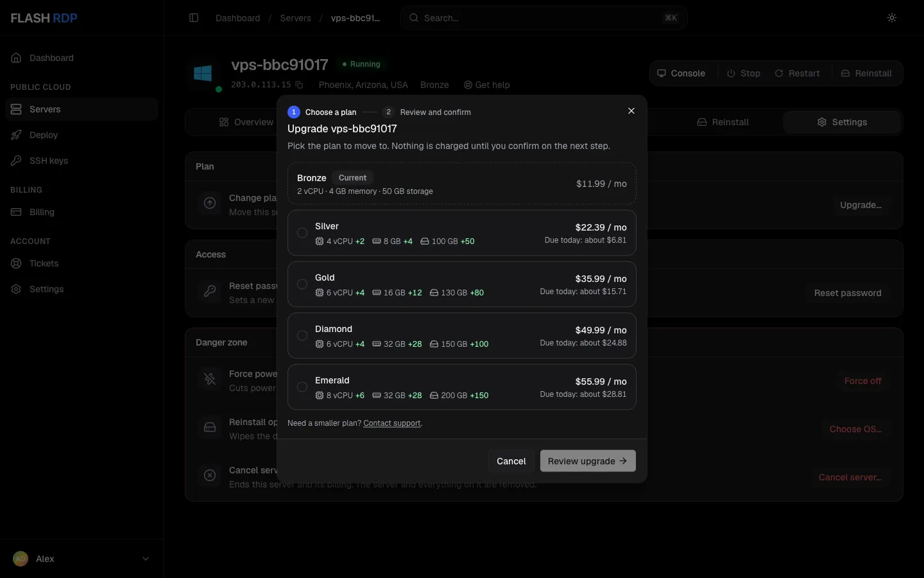
Task: Click the Get help link
Action: point(487,85)
